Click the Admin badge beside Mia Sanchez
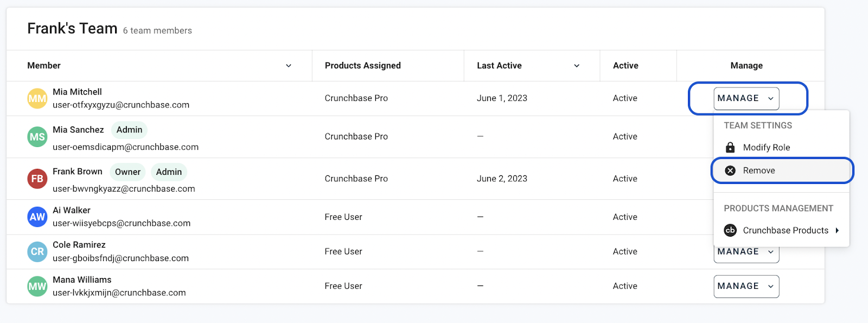This screenshot has height=323, width=868. (129, 130)
